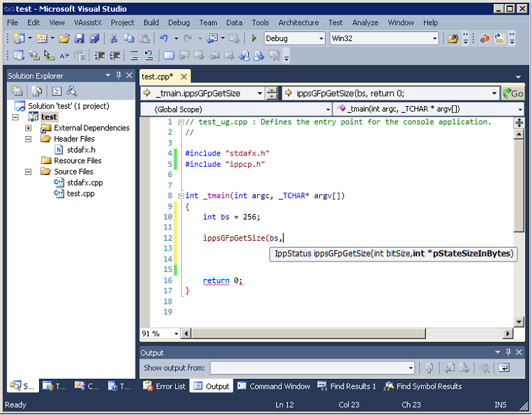Open stdafx.cpp in Solution Explorer
The width and height of the screenshot is (532, 415).
pyautogui.click(x=84, y=183)
